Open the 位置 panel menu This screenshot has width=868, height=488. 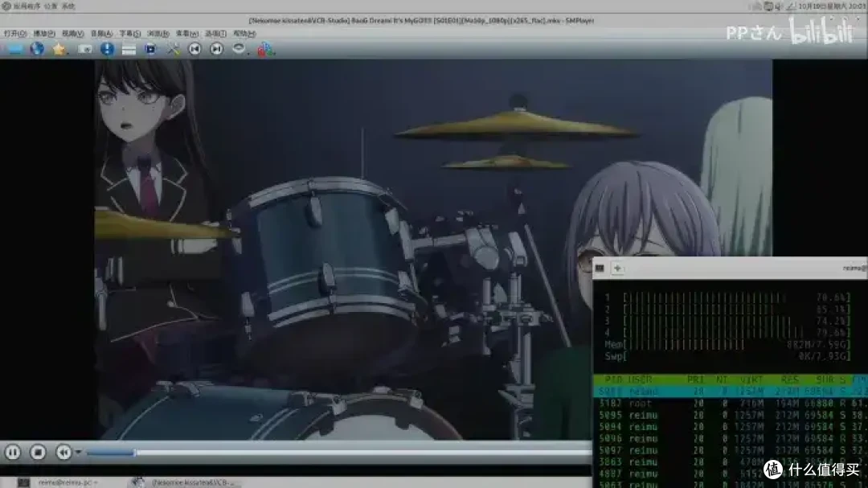tap(51, 6)
